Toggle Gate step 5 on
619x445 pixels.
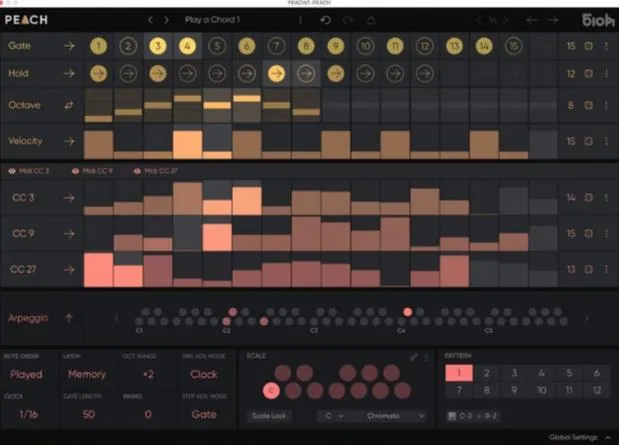tap(216, 46)
